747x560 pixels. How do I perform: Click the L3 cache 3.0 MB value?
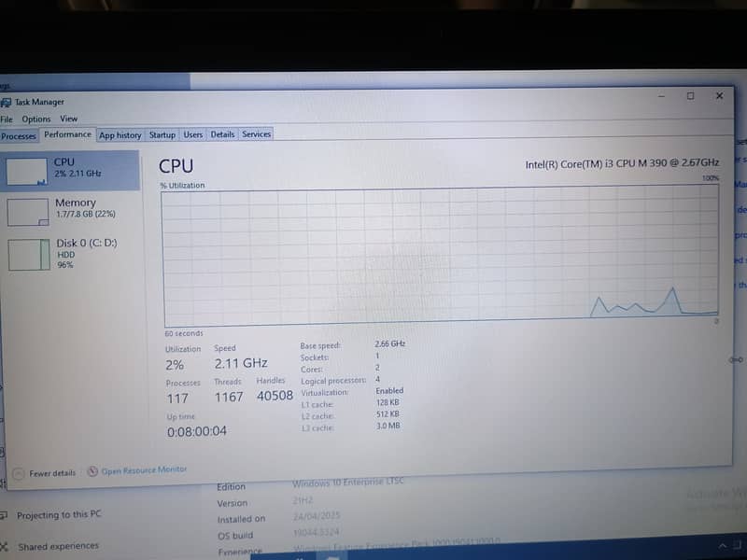(388, 426)
